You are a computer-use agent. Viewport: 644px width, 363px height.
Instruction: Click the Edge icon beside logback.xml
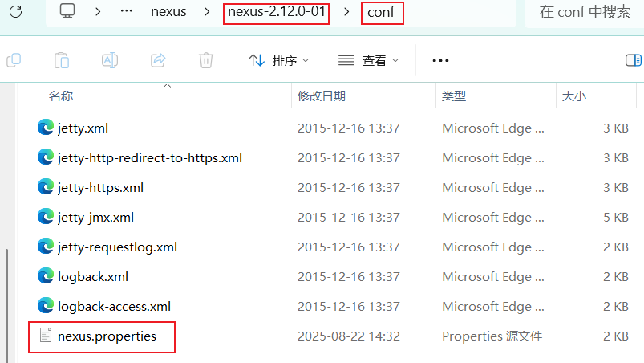tap(46, 275)
